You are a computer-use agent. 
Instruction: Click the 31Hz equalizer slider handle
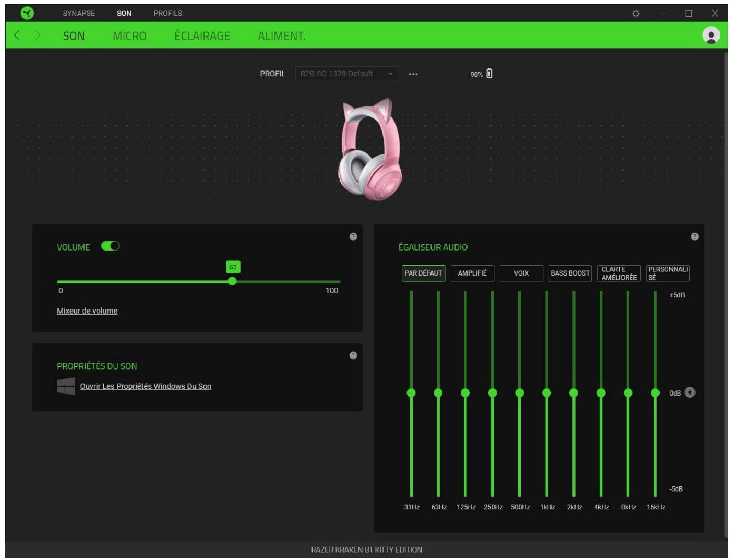click(x=411, y=392)
